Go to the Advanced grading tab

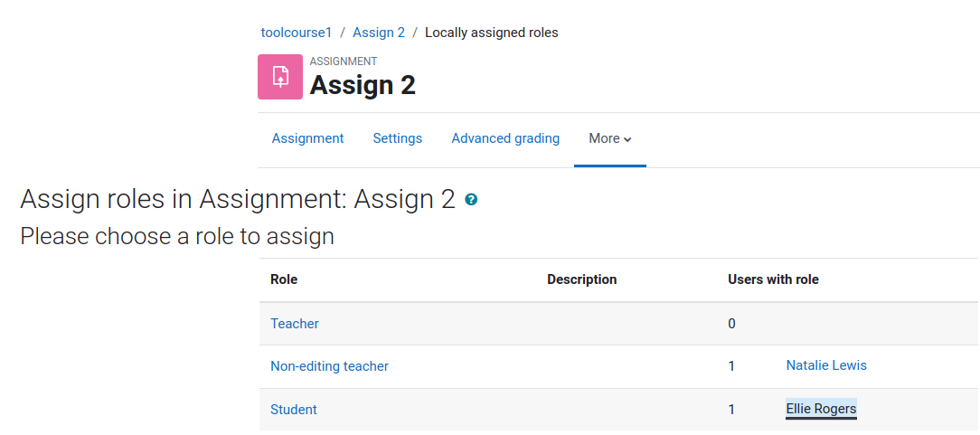point(505,138)
